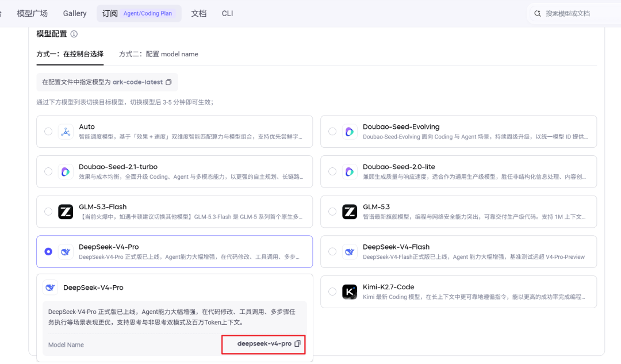Image resolution: width=621 pixels, height=364 pixels.
Task: Click the DeepSeek-V4-Pro detail description paragraph
Action: point(172,317)
